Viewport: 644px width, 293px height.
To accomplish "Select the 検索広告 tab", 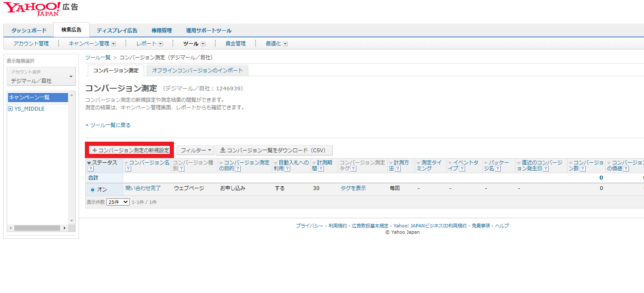I will click(x=71, y=30).
